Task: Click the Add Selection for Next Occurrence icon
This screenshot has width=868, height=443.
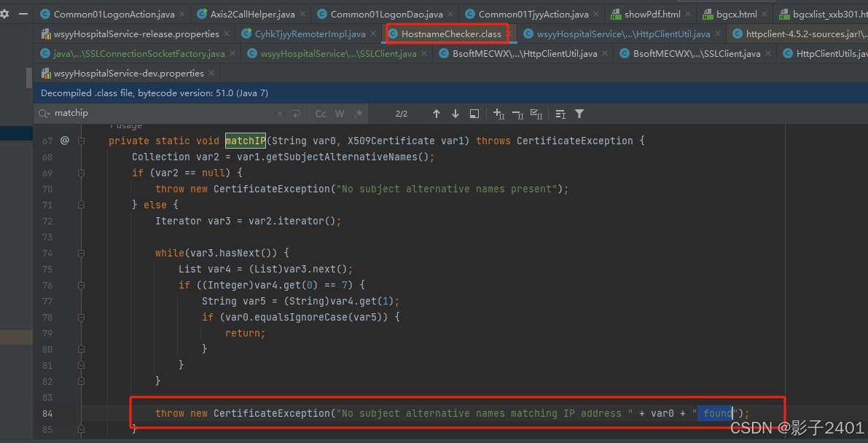Action: tap(498, 113)
